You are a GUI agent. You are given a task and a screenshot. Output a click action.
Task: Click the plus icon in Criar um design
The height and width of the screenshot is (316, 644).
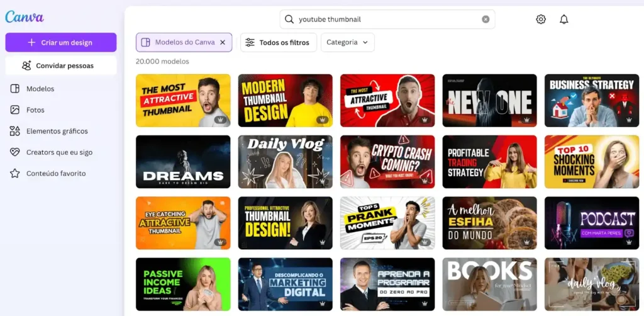click(31, 42)
